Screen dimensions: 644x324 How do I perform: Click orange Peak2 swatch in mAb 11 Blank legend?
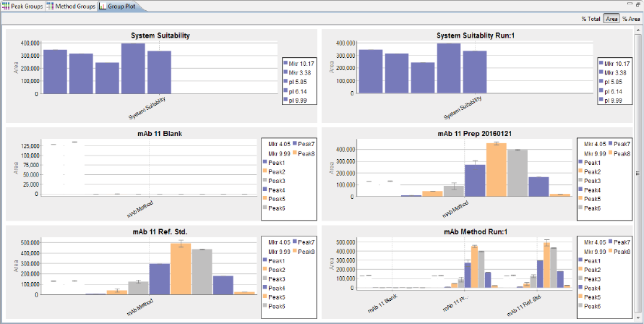click(265, 171)
